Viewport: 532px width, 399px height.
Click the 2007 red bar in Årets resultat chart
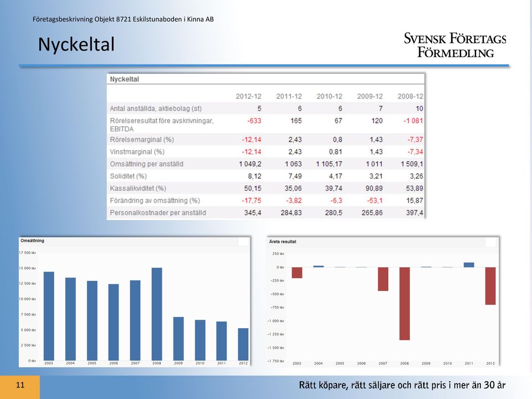[383, 279]
